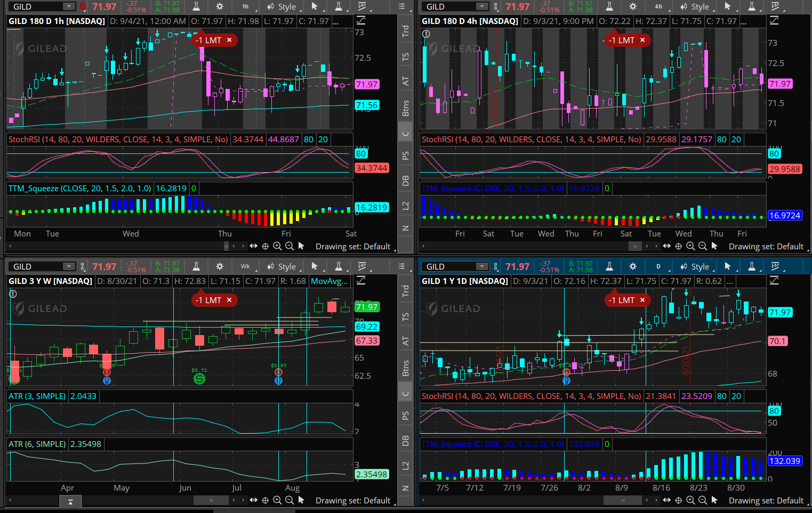The width and height of the screenshot is (812, 513).
Task: Open Drawings menu icon in the 1h chart toolbar
Action: (362, 6)
